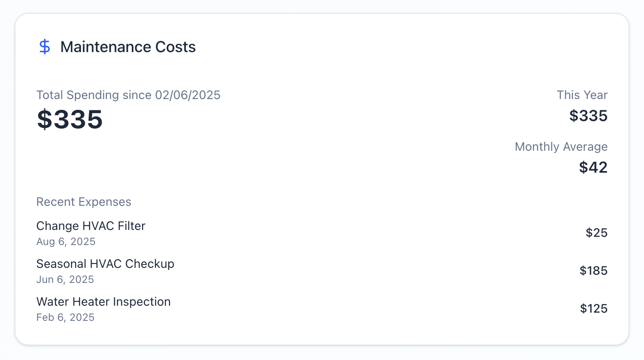This screenshot has height=360, width=644.
Task: Click the blue dollar sign icon
Action: point(45,47)
